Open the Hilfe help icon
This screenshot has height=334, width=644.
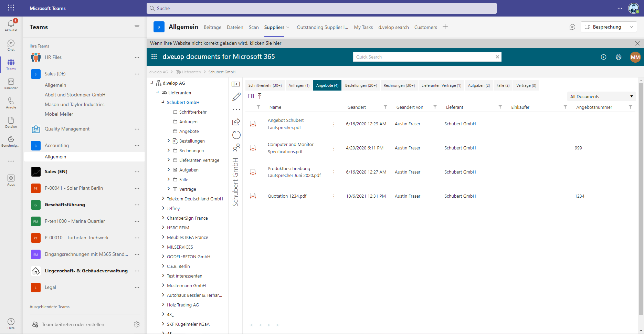tap(11, 324)
